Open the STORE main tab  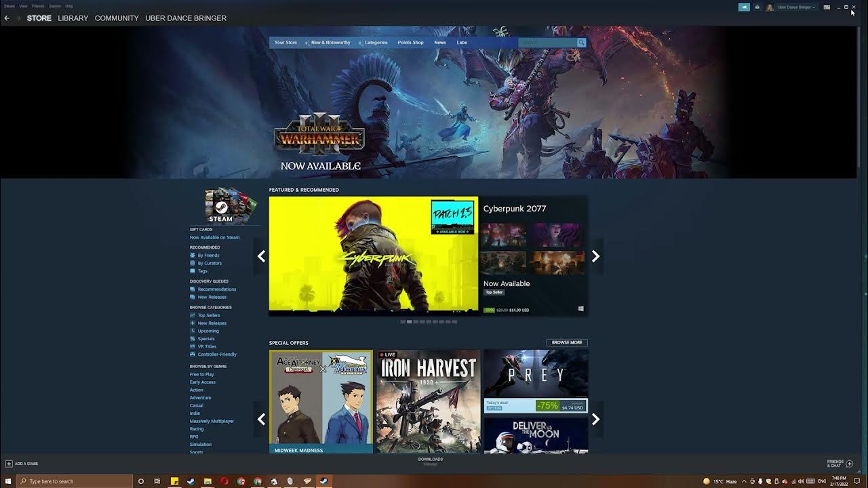click(x=39, y=18)
